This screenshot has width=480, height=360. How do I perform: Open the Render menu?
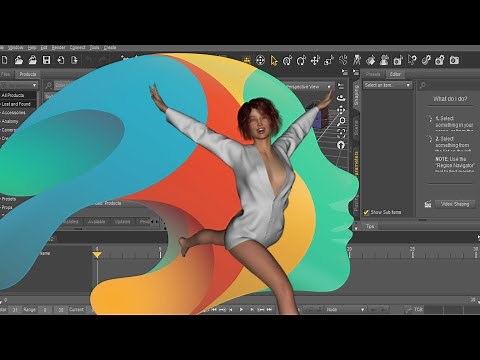tap(58, 48)
